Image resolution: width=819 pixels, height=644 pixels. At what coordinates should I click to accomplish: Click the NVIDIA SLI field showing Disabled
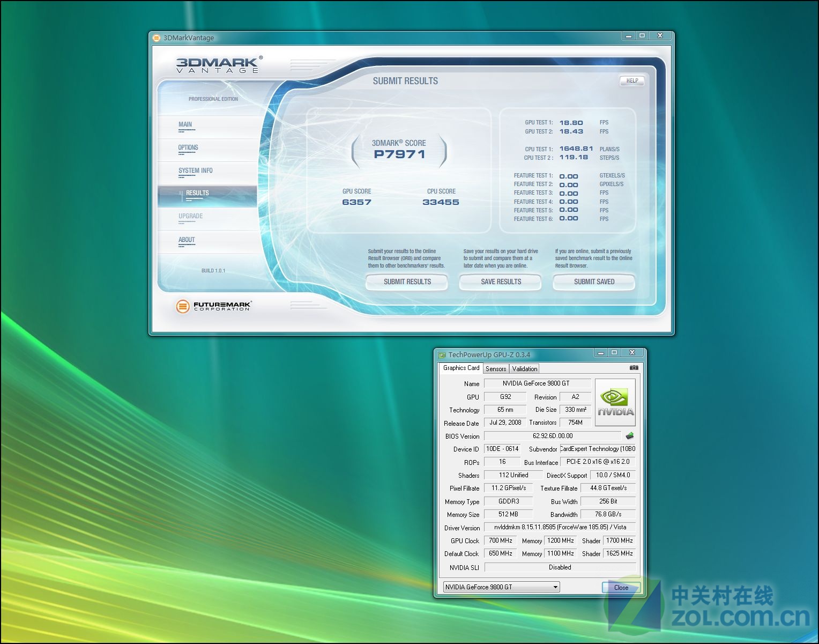pyautogui.click(x=560, y=567)
